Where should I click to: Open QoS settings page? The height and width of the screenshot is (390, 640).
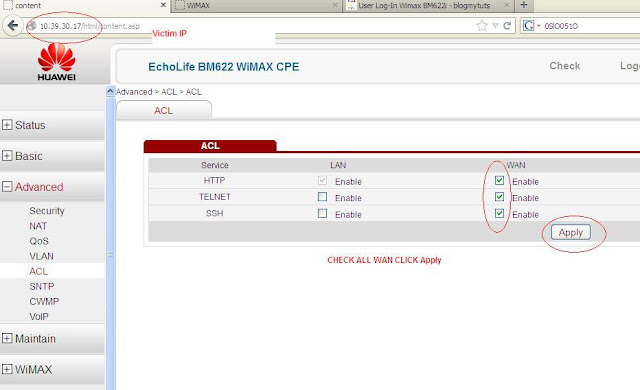39,241
